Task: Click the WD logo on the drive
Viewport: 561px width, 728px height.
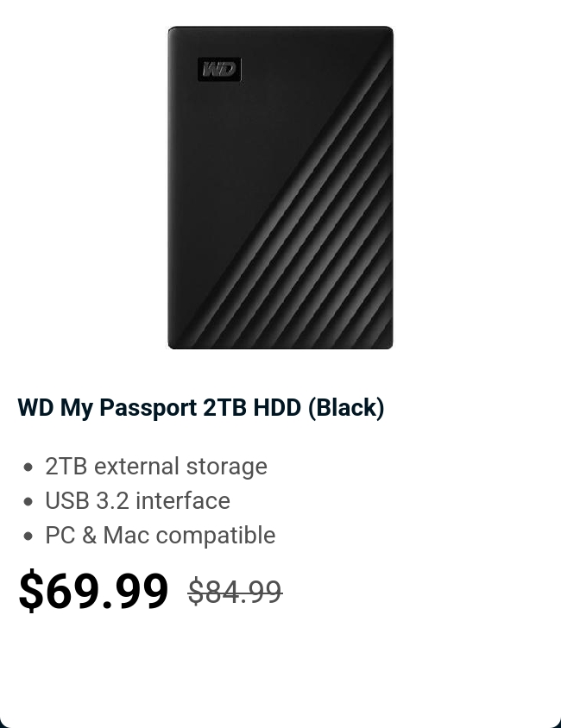Action: [x=219, y=70]
